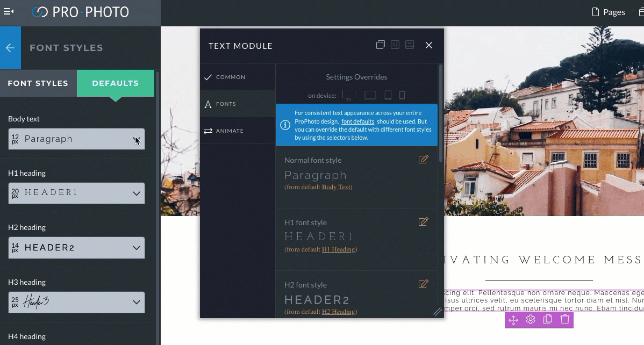Click the Settings Overrides heading
Screen dimensions: 644x345
click(x=356, y=77)
